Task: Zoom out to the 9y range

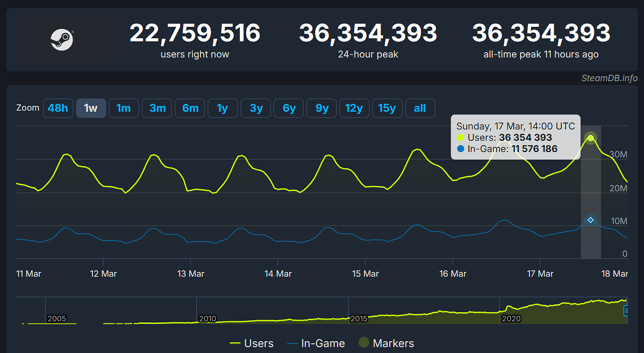Action: (321, 108)
